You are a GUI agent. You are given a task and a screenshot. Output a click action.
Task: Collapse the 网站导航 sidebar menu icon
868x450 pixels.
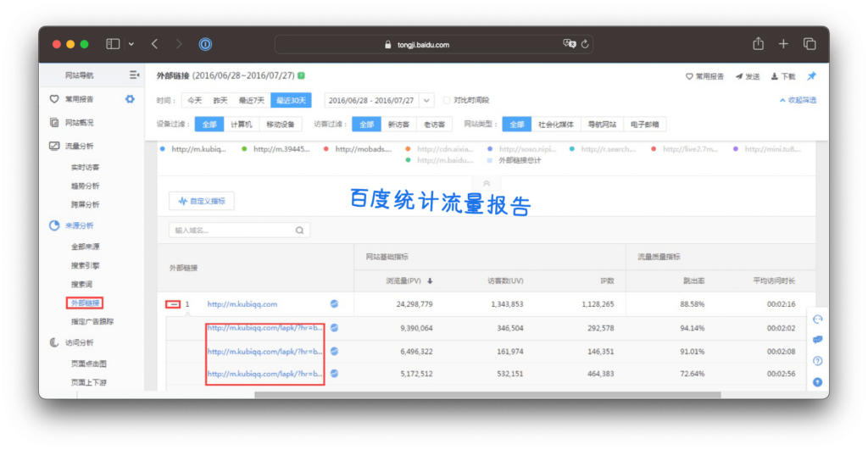134,75
